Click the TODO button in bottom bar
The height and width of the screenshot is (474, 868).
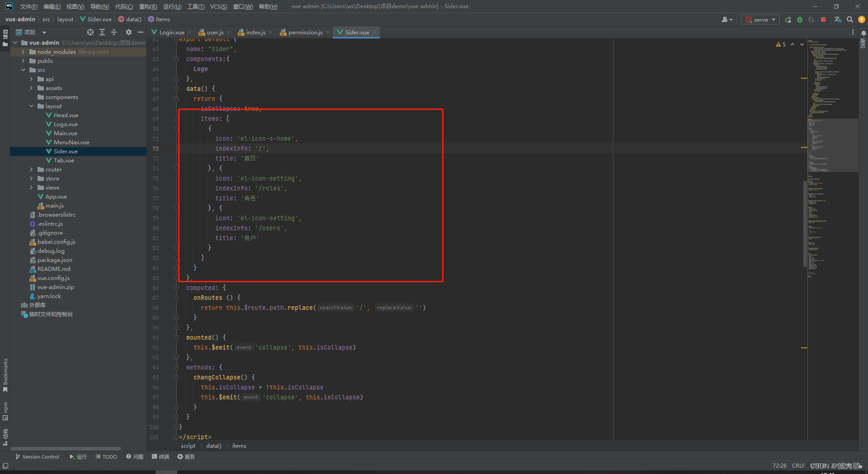click(106, 457)
